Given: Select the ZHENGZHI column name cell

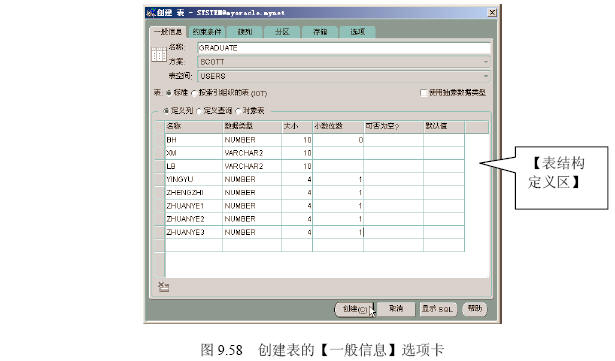Looking at the screenshot, I should 194,193.
